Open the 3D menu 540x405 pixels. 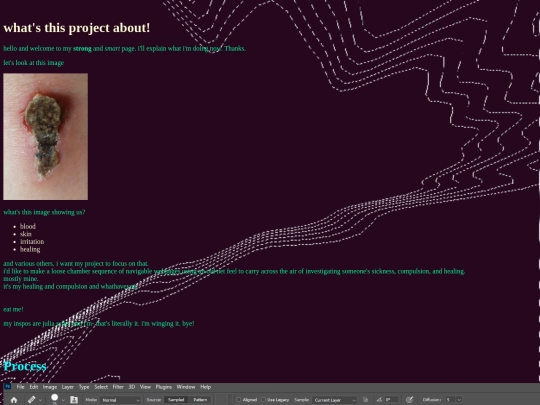click(x=132, y=387)
